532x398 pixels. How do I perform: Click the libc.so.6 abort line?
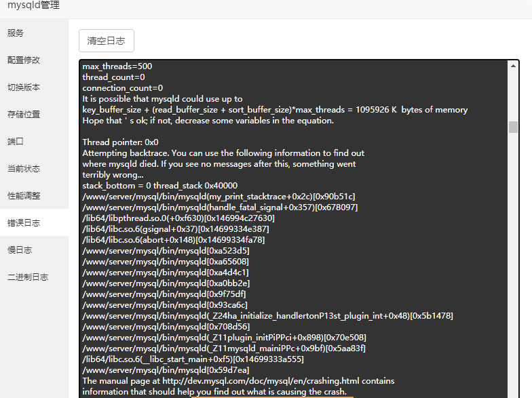pyautogui.click(x=174, y=240)
